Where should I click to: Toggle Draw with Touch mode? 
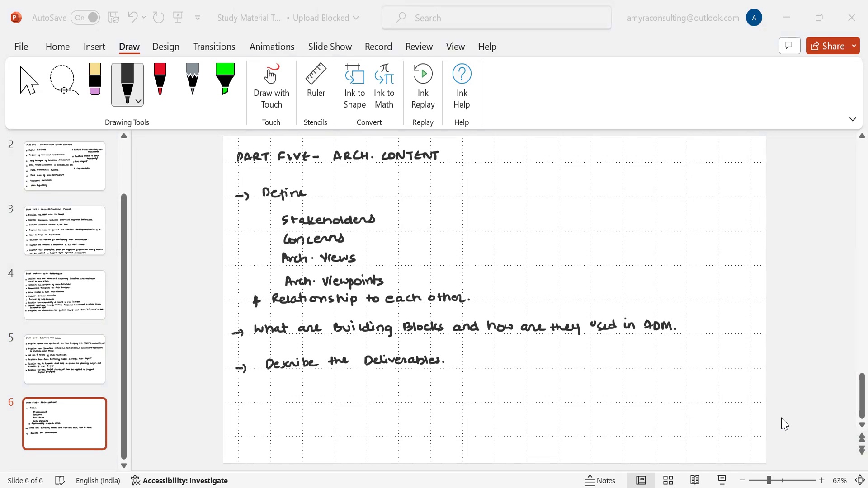(x=271, y=86)
